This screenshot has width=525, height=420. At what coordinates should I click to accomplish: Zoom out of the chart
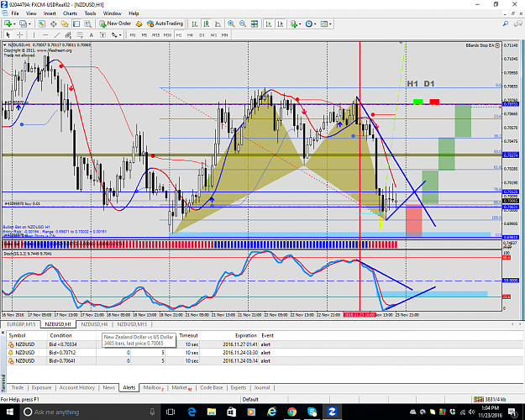pos(243,24)
